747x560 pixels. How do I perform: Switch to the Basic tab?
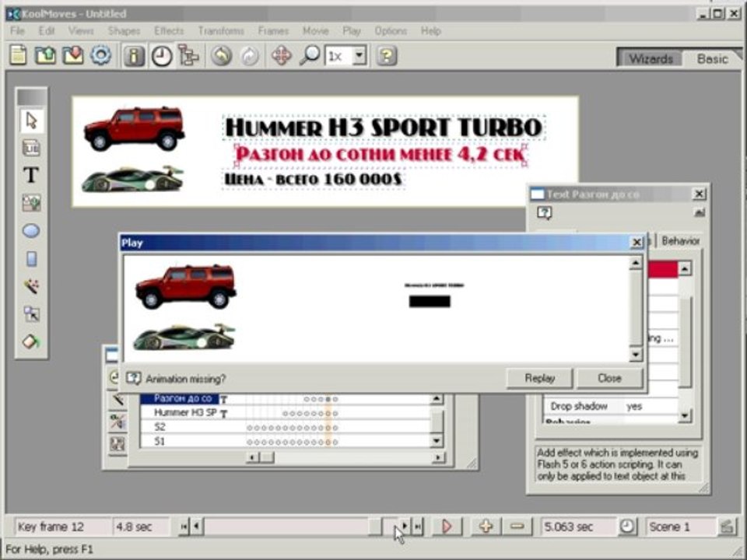pos(712,58)
